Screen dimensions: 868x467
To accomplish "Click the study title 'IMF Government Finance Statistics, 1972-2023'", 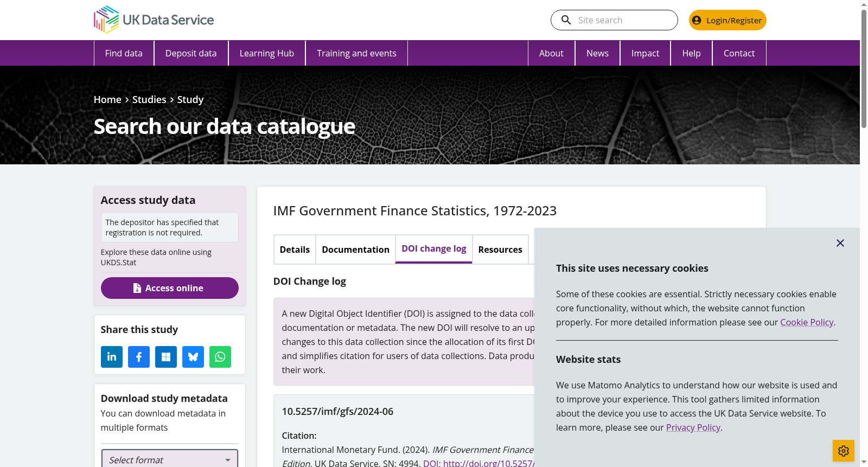I will coord(415,211).
